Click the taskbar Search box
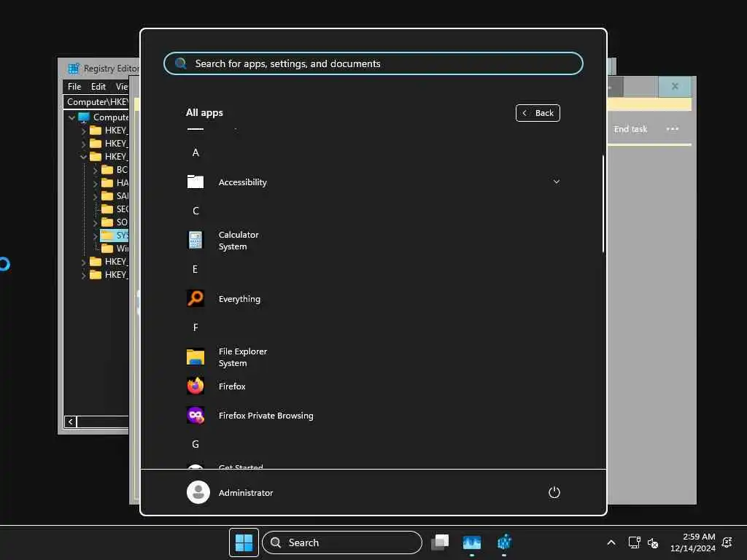Image resolution: width=747 pixels, height=560 pixels. (x=342, y=542)
